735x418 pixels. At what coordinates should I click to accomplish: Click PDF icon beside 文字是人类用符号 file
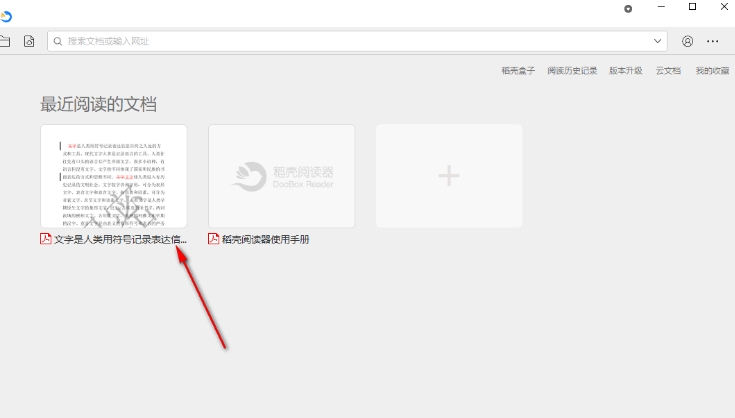click(46, 239)
